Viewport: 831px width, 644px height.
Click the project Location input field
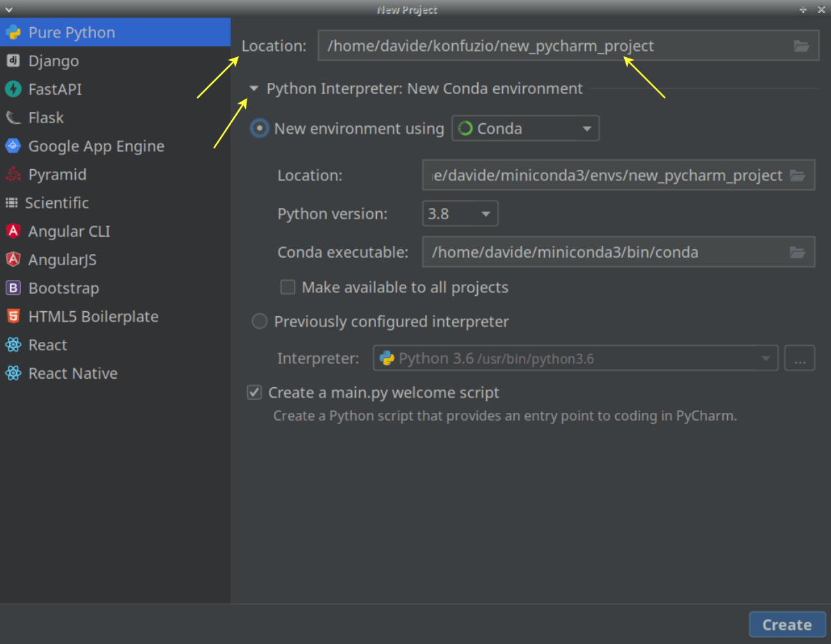[x=522, y=46]
